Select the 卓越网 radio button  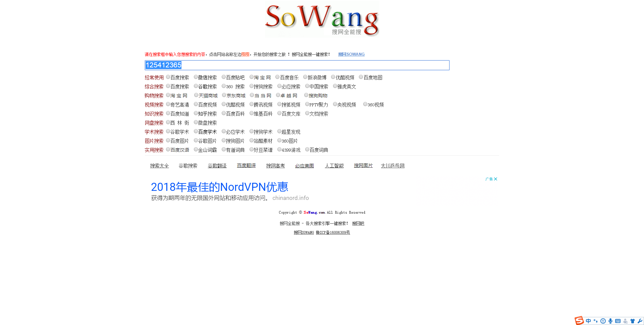(278, 95)
